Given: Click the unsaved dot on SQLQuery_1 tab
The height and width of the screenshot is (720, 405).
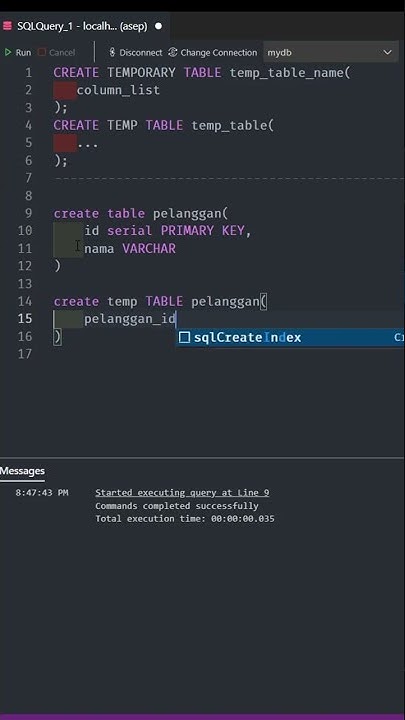Looking at the screenshot, I should (x=158, y=26).
